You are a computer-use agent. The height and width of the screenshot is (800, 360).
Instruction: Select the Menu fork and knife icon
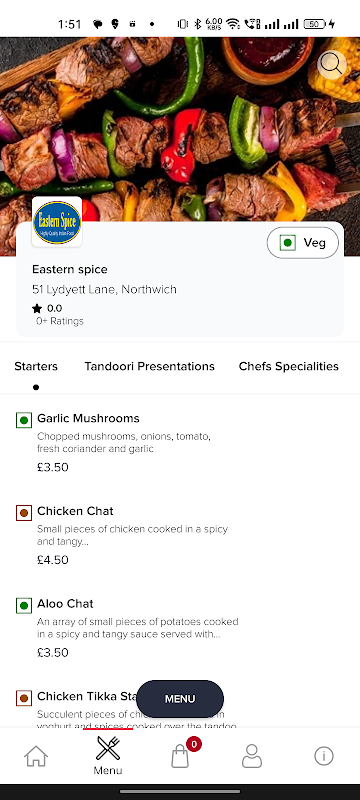pyautogui.click(x=108, y=748)
